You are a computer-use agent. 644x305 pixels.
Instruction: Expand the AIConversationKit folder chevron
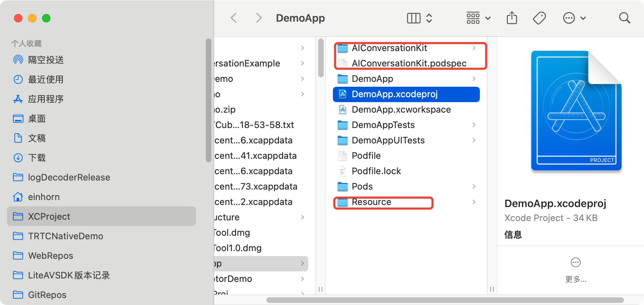[x=474, y=48]
